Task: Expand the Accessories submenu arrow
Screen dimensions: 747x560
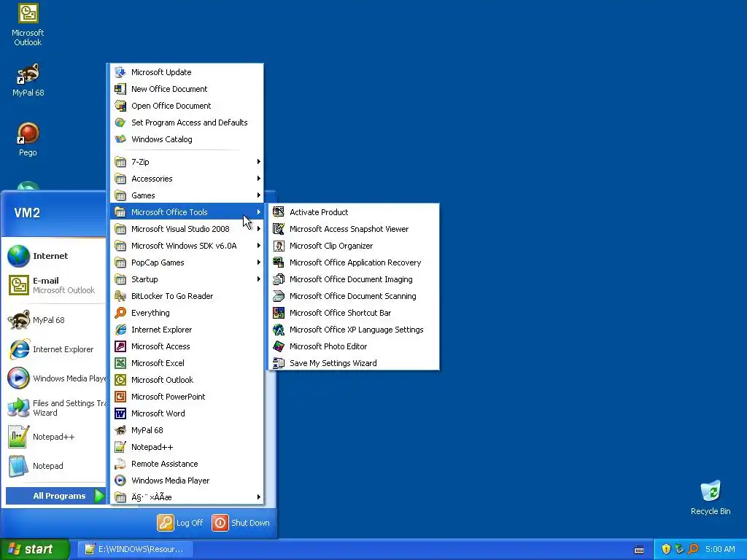Action: pos(259,179)
